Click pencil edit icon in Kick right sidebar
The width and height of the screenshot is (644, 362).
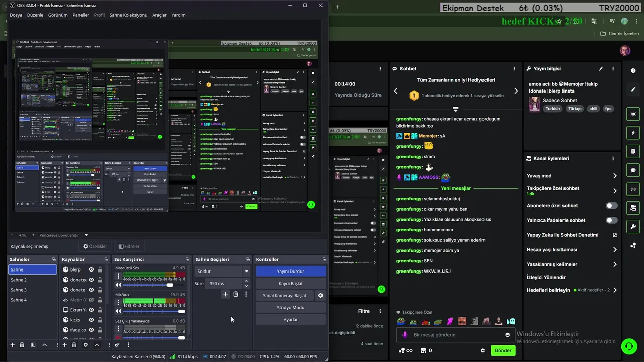point(633,89)
